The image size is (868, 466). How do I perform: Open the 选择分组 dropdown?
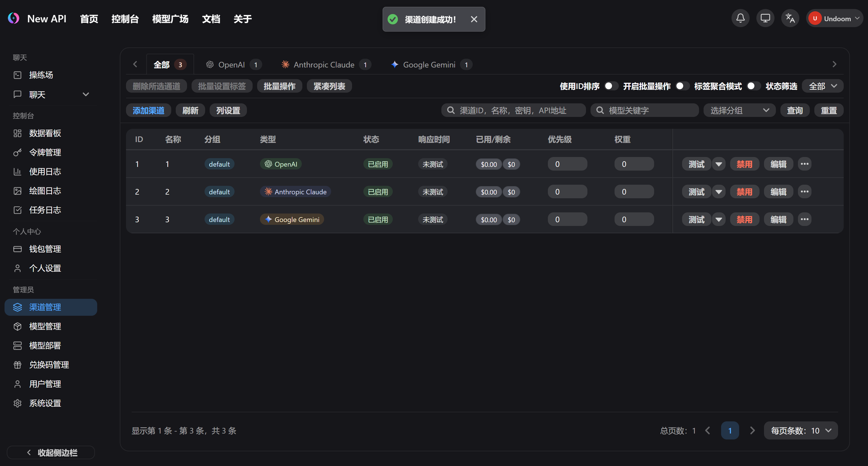(x=739, y=110)
